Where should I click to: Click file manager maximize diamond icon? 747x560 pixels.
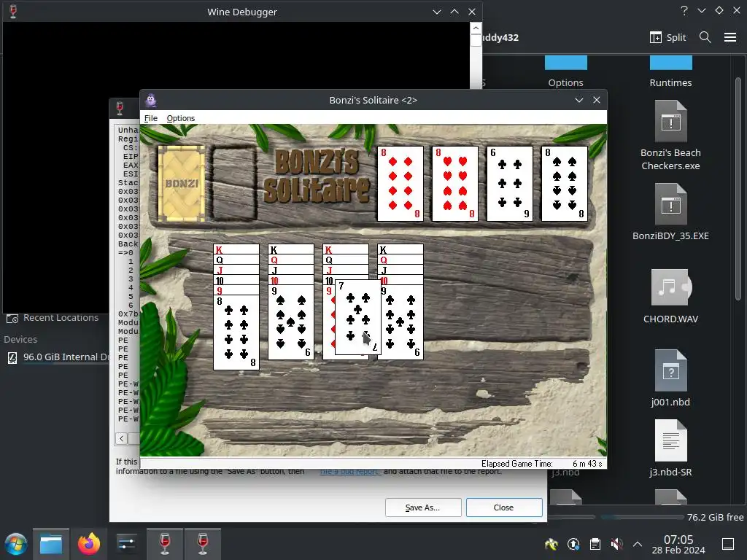pos(719,10)
